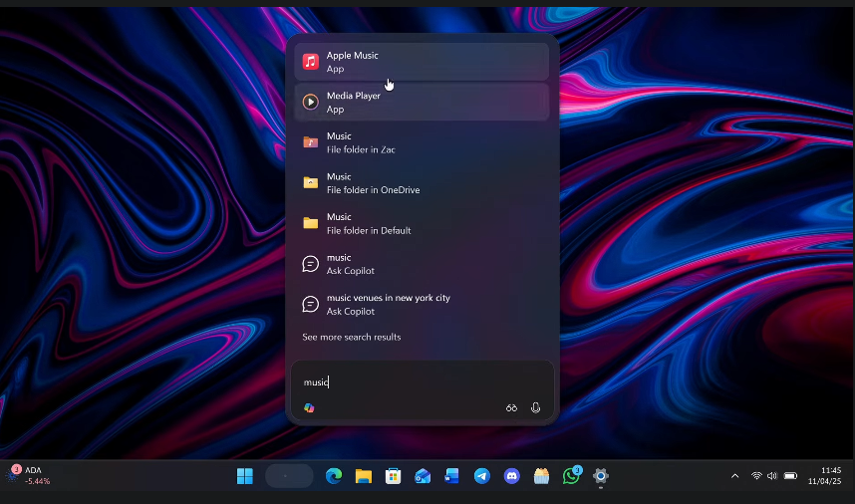The width and height of the screenshot is (855, 504).
Task: Expand hidden system tray icons
Action: [735, 476]
